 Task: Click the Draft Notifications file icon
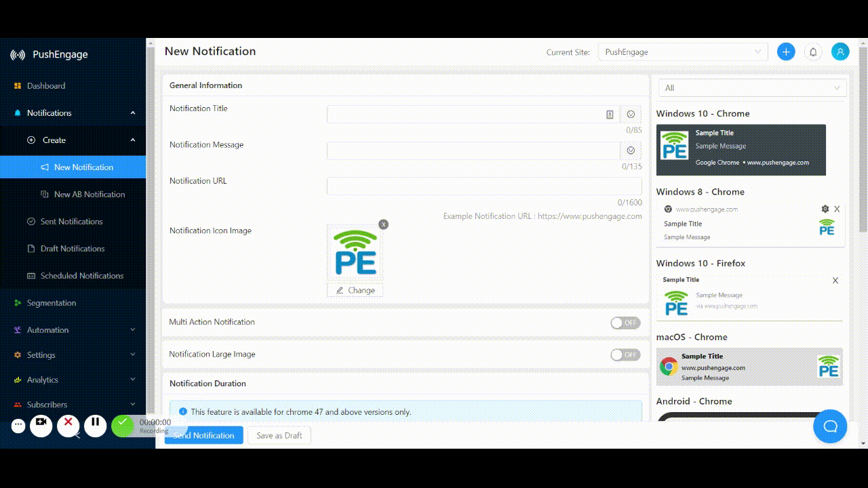(31, 249)
